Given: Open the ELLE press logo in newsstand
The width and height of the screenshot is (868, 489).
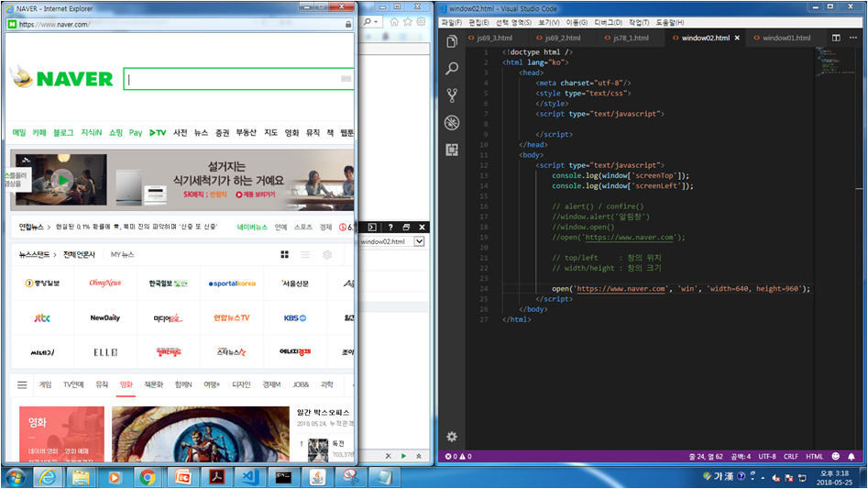Looking at the screenshot, I should coord(105,352).
